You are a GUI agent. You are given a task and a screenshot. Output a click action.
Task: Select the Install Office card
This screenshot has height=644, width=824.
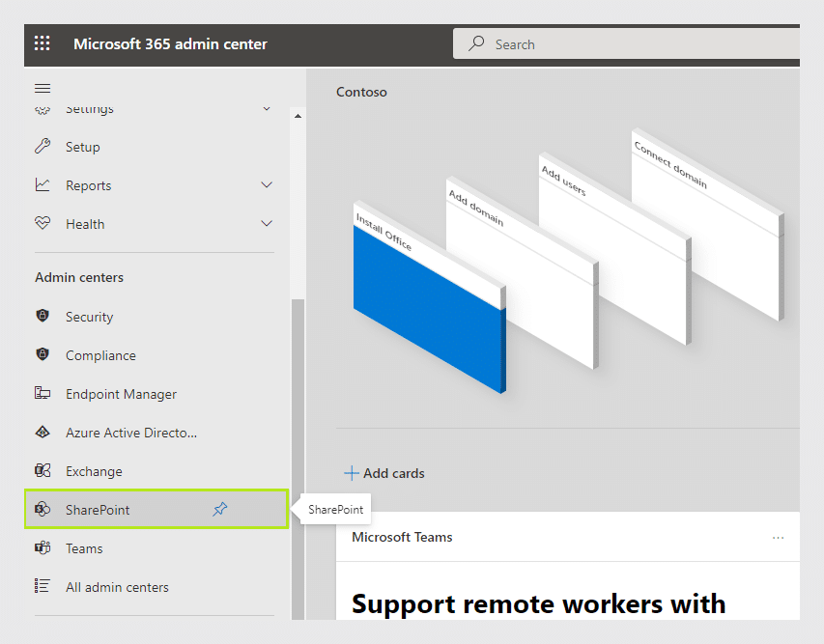[x=429, y=296]
